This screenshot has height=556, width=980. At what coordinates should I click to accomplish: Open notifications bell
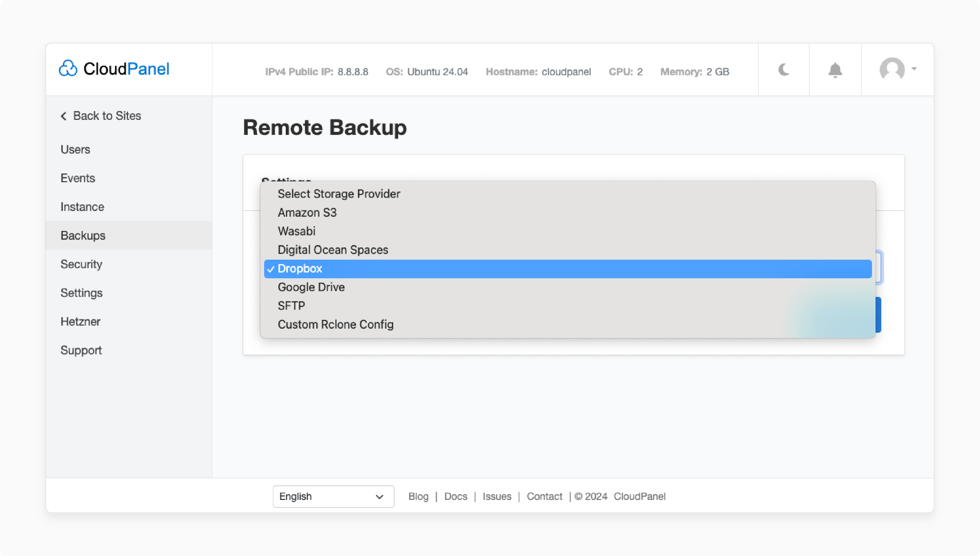835,70
